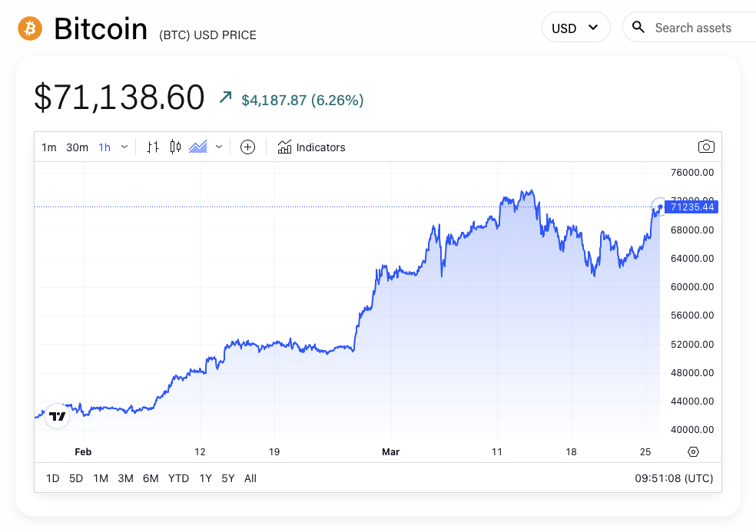The height and width of the screenshot is (532, 756).
Task: Switch to the YTD time range tab
Action: tap(178, 477)
